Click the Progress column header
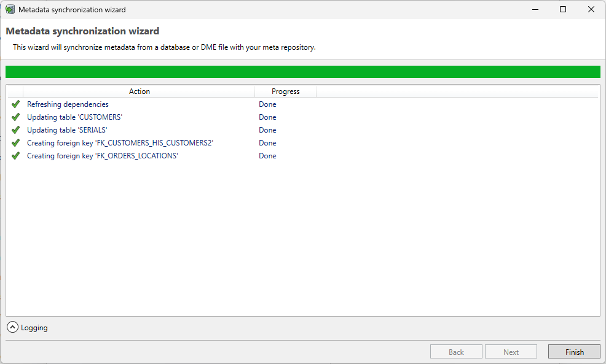 coord(285,91)
